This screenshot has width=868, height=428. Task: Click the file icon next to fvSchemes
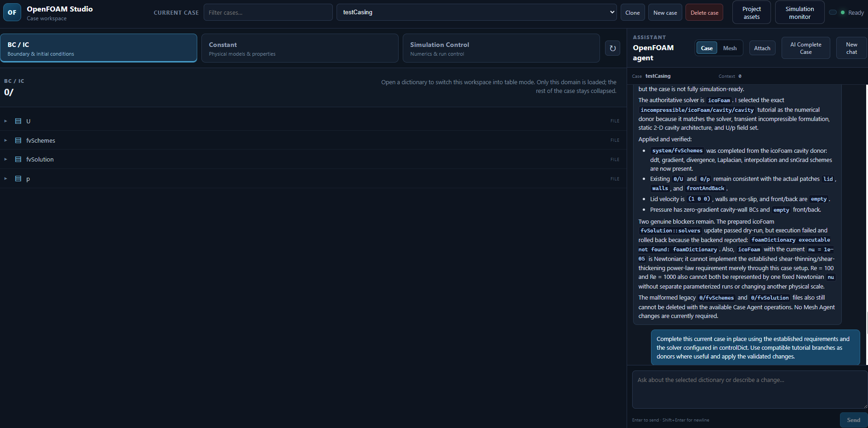click(18, 140)
